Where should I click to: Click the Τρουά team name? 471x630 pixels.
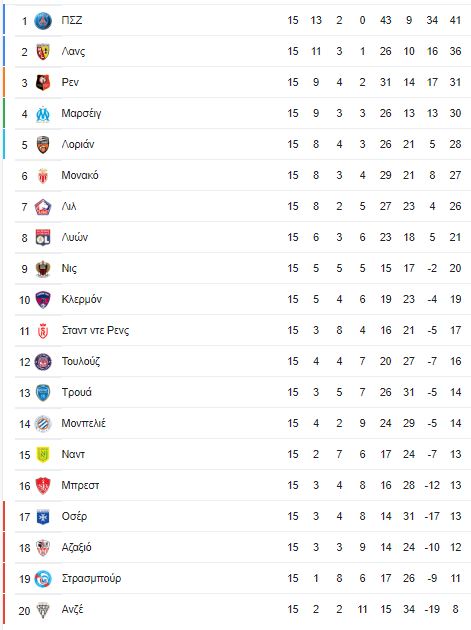[x=77, y=392]
